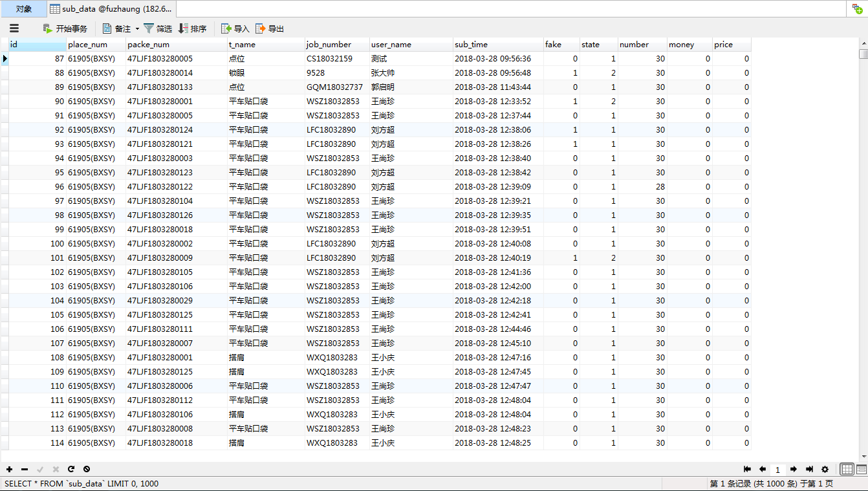The image size is (868, 491).
Task: Select the sub_data @fuzhaung tab
Action: coord(111,9)
